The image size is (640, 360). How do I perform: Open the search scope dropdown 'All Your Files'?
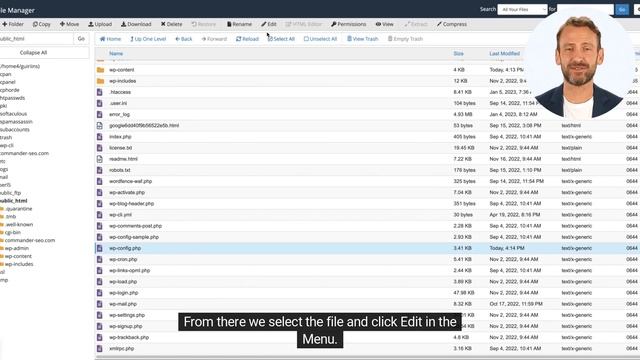[x=522, y=9]
